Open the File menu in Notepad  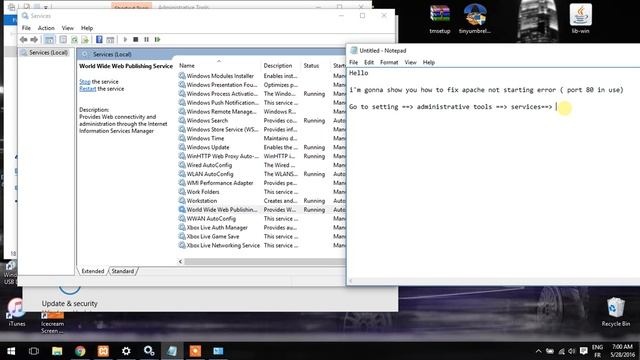tap(353, 62)
